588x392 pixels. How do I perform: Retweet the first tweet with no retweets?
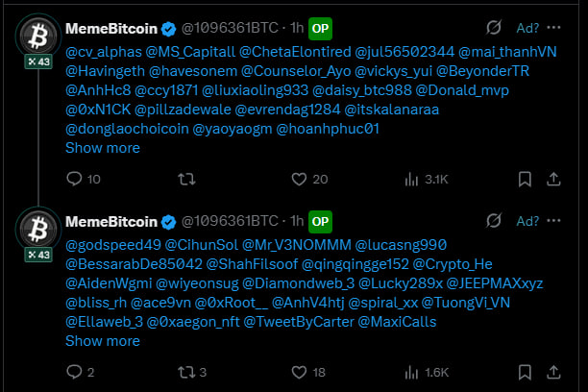(x=186, y=179)
